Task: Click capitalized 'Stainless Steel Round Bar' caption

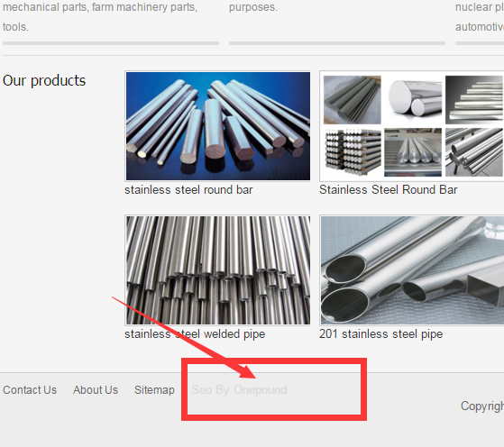Action: pos(388,189)
